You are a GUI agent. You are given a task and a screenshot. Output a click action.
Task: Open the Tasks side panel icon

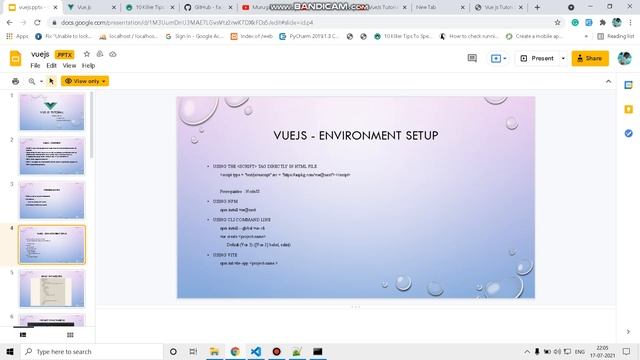pyautogui.click(x=628, y=133)
